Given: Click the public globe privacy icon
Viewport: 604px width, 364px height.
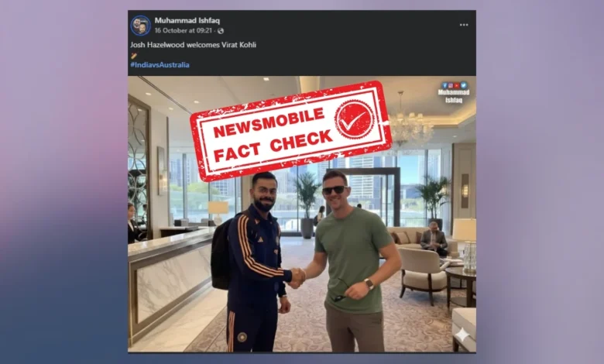Looking at the screenshot, I should [221, 31].
